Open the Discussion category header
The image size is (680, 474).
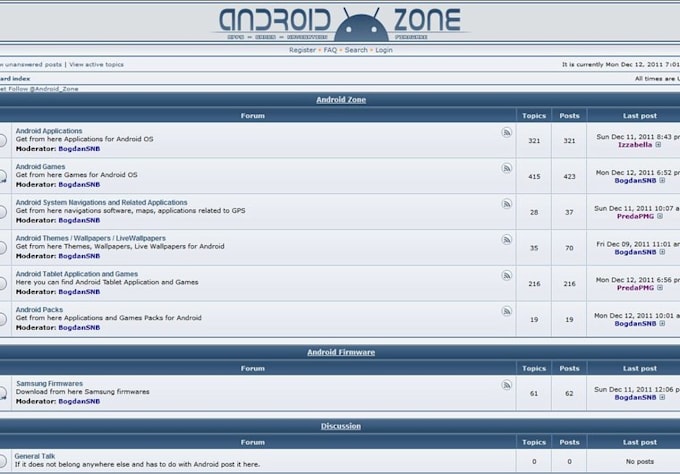[x=341, y=426]
